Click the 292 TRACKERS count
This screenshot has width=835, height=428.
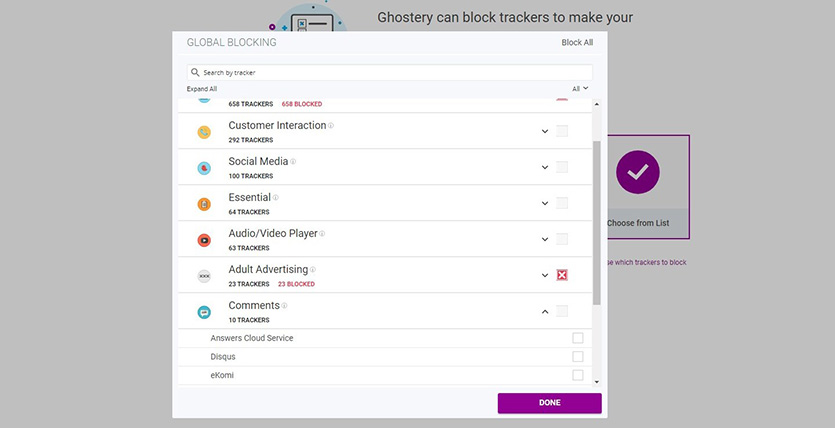coord(251,140)
